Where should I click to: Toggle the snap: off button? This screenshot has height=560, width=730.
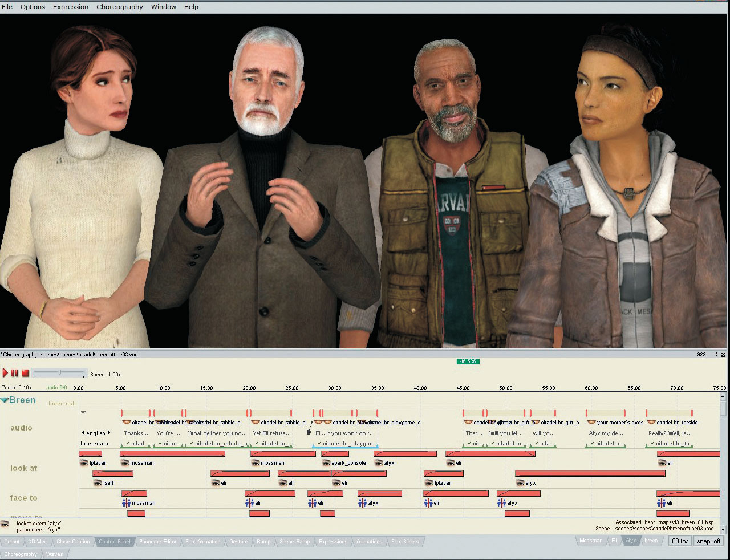pyautogui.click(x=708, y=541)
